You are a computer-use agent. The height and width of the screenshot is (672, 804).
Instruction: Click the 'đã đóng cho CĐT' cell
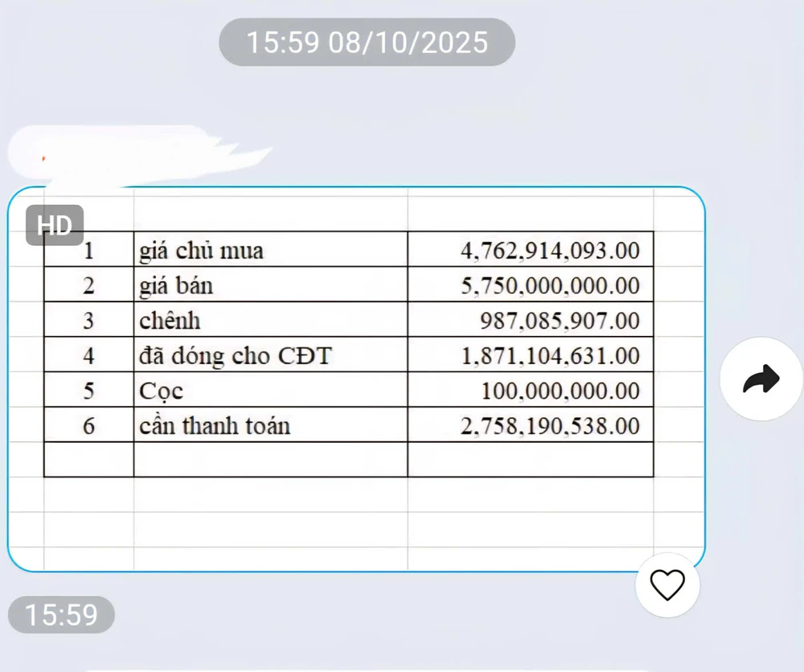point(235,356)
